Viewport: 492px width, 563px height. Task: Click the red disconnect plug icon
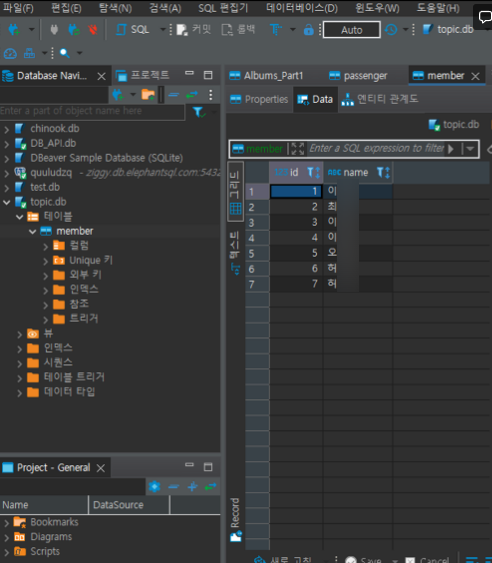click(x=93, y=29)
